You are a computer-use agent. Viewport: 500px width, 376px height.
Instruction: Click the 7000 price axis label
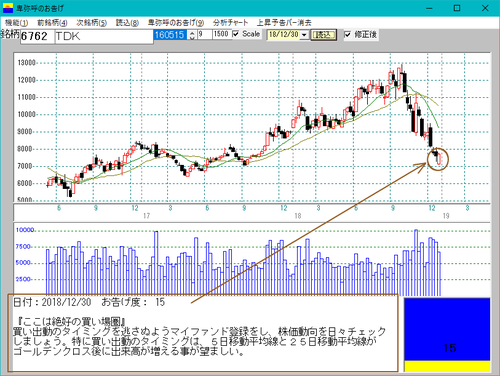pos(25,166)
